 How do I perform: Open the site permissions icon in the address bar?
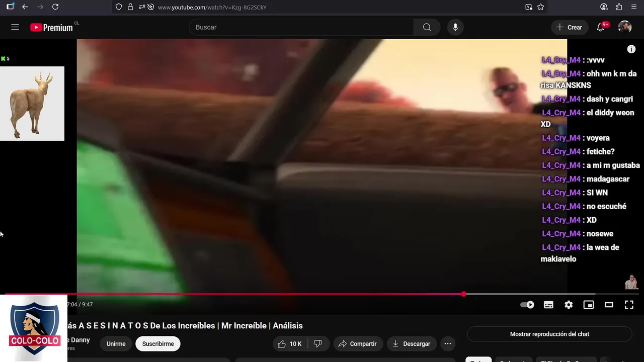(142, 7)
